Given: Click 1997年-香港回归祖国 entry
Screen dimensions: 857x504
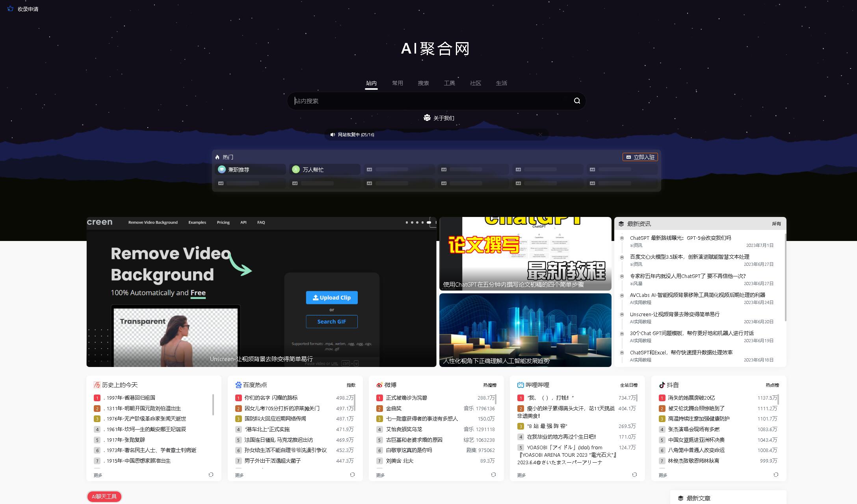Looking at the screenshot, I should coord(131,398).
